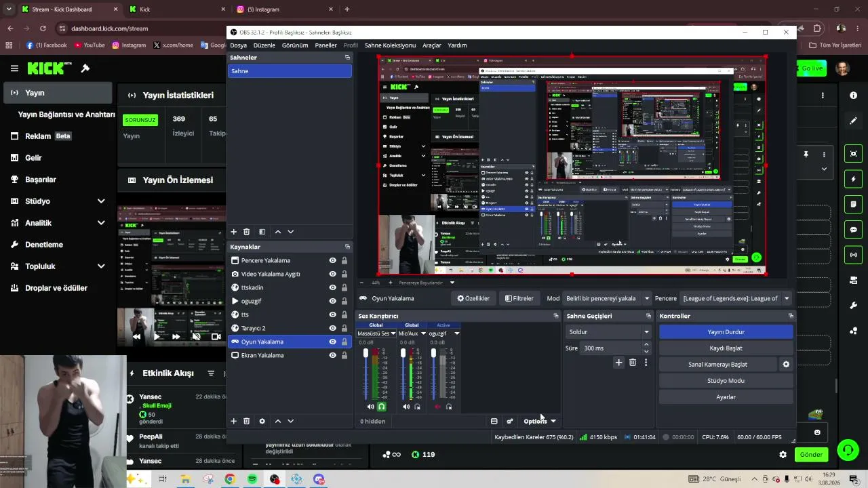Undock the Ses Karıştırıcı panel
This screenshot has height=488, width=868.
[x=556, y=316]
